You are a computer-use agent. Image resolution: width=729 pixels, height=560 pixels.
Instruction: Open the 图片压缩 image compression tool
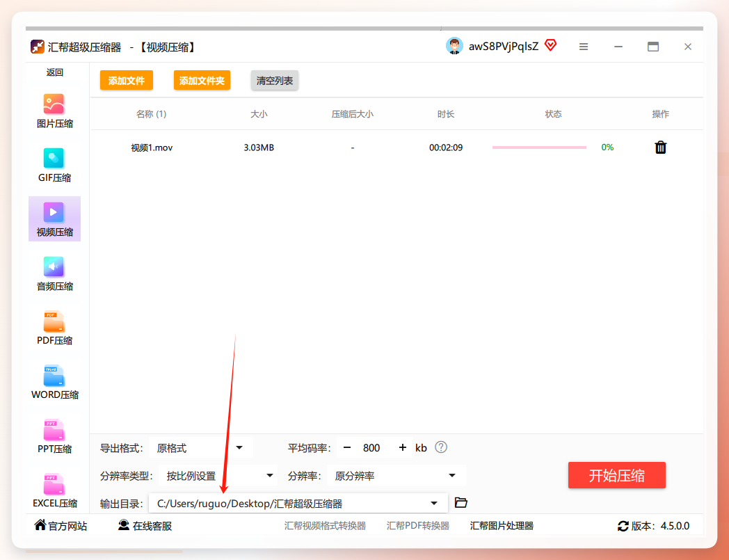pyautogui.click(x=54, y=111)
